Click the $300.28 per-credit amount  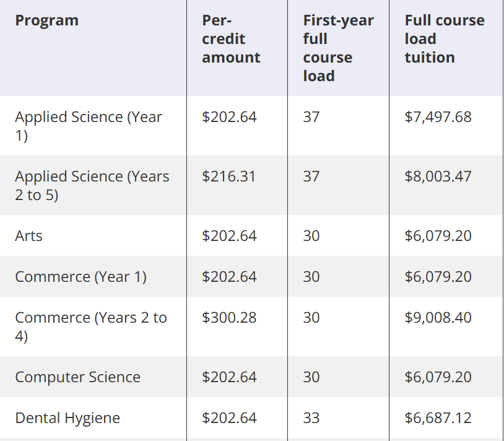(x=229, y=318)
